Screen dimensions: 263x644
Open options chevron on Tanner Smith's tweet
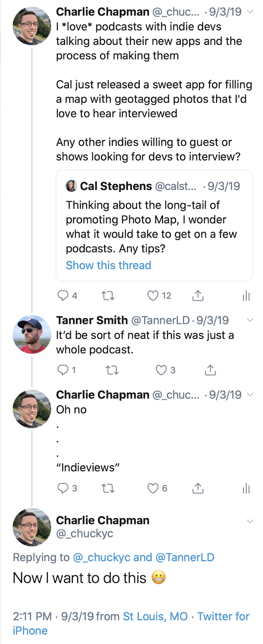pos(250,320)
